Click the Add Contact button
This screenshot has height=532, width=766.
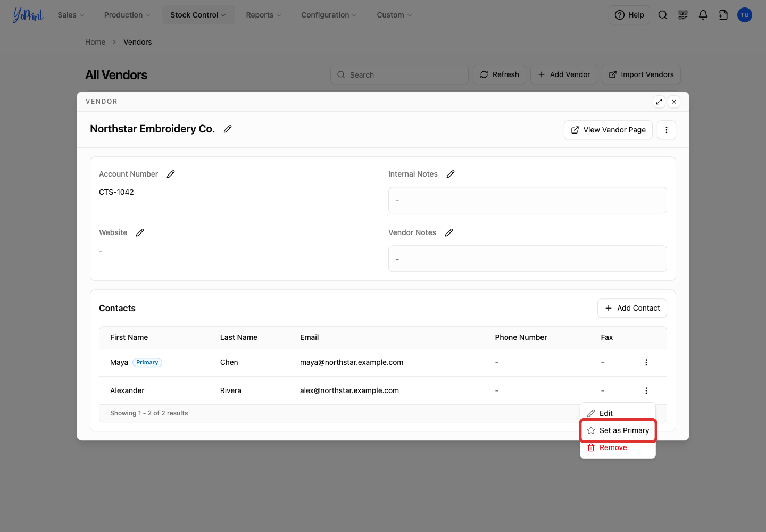(632, 308)
